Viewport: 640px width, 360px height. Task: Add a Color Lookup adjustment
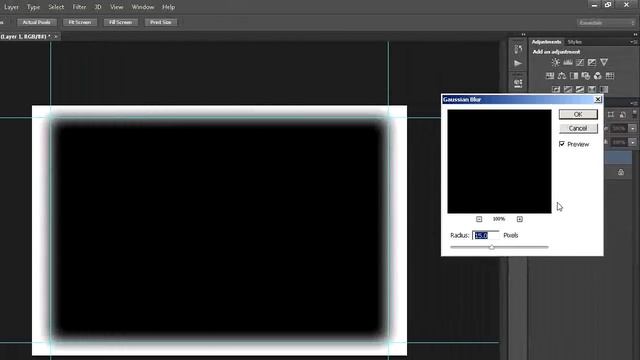610,76
